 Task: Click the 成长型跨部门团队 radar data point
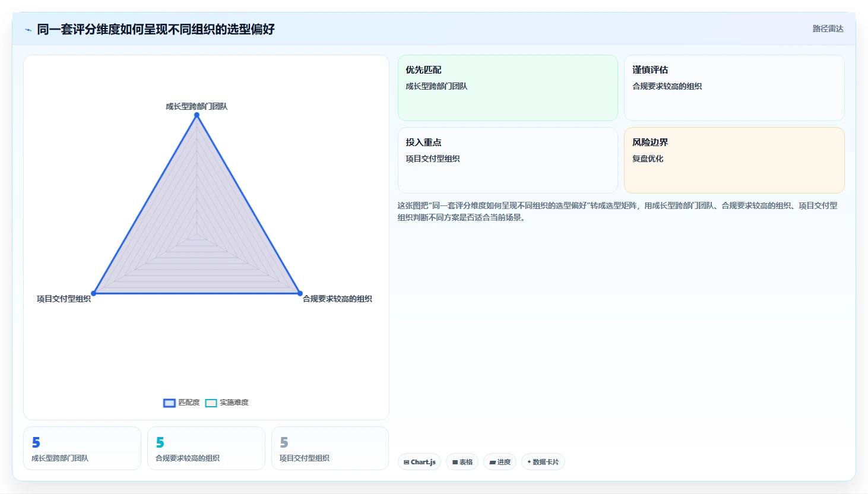(197, 115)
